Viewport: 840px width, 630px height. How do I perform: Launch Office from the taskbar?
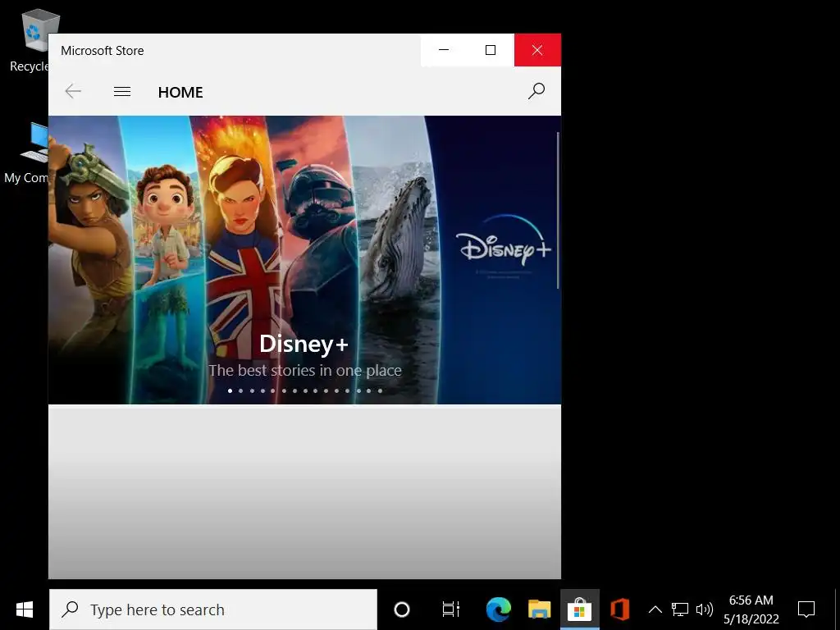coord(619,609)
